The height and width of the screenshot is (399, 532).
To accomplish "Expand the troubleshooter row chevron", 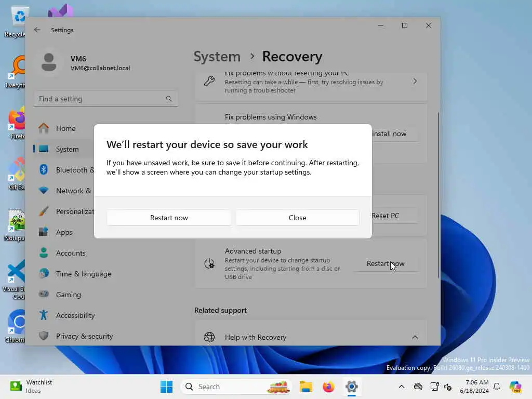I will click(415, 82).
